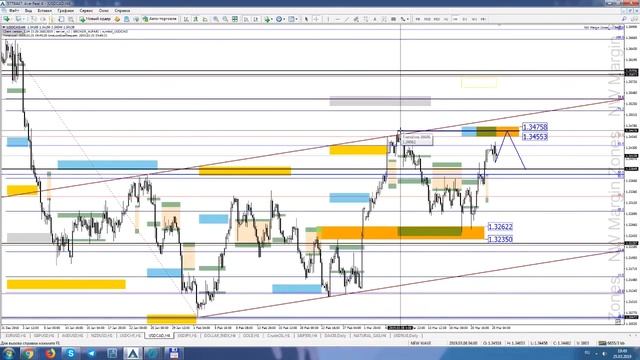Click the 1.32350 price label
Image resolution: width=640 pixels, height=360 pixels.
pos(500,239)
